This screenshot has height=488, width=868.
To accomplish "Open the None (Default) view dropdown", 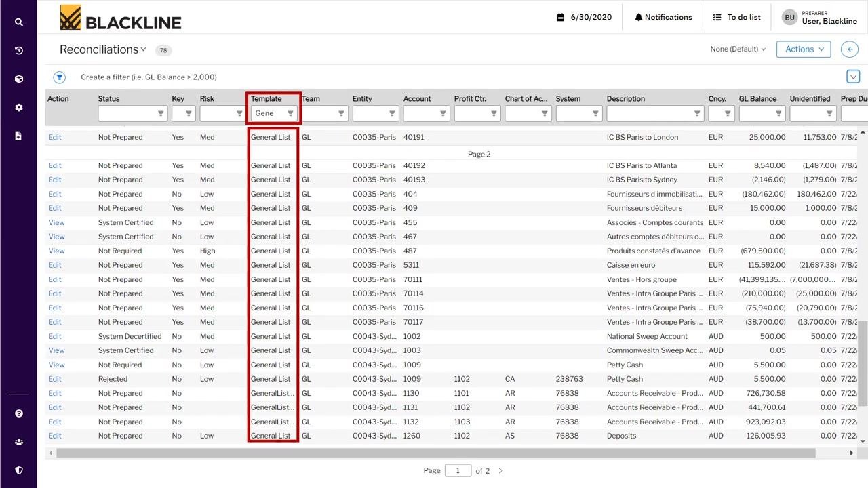I will [x=738, y=49].
